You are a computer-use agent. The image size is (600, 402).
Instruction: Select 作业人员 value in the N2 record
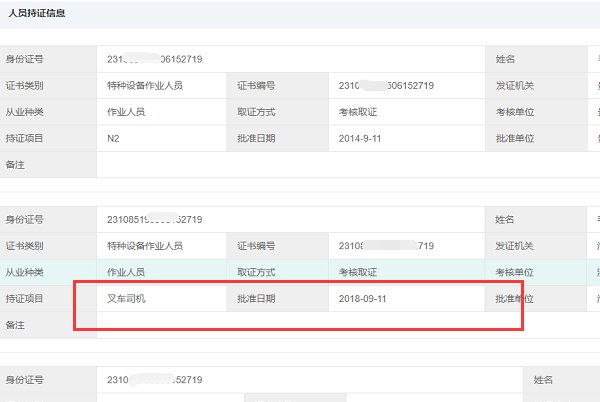point(126,112)
